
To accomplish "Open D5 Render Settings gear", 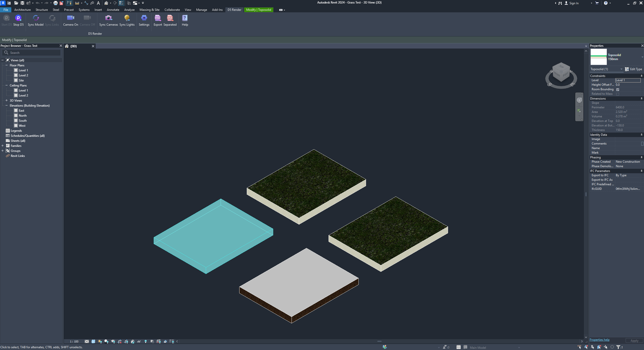I will pos(144,18).
